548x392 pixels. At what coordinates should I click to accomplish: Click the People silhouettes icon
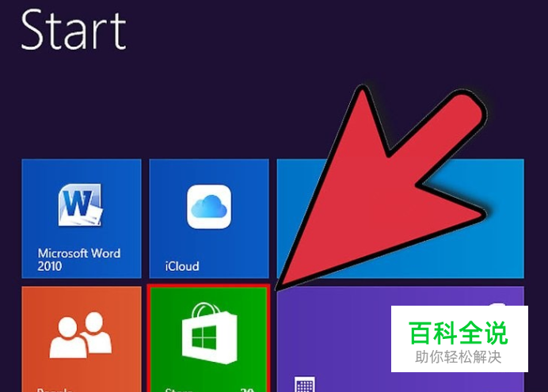[81, 335]
